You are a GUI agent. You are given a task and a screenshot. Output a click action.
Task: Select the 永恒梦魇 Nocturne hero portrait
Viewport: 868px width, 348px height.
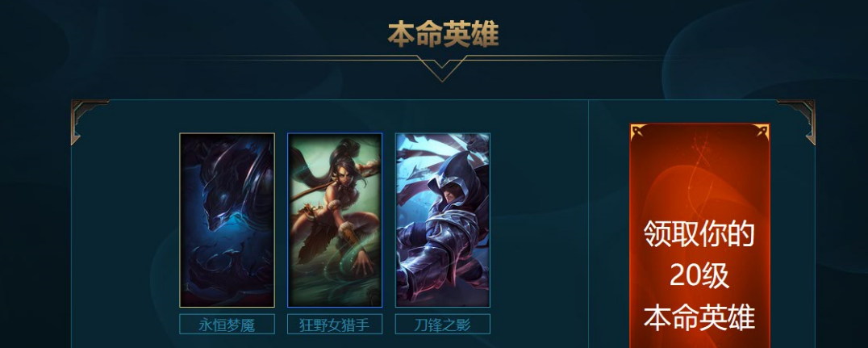tap(227, 220)
